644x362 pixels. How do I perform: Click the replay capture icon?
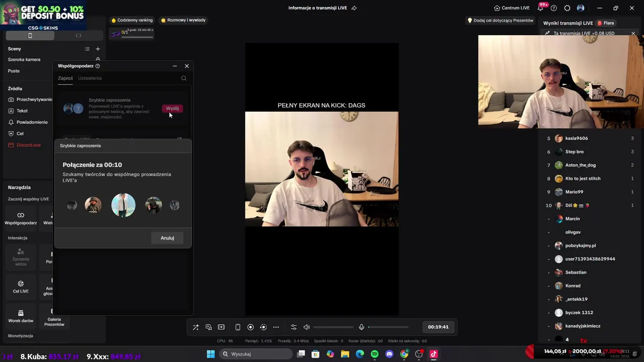point(263,327)
